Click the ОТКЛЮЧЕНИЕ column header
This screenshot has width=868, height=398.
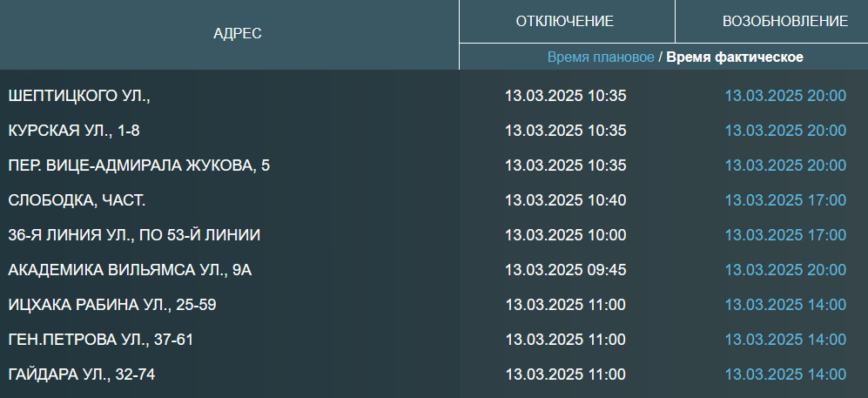565,21
